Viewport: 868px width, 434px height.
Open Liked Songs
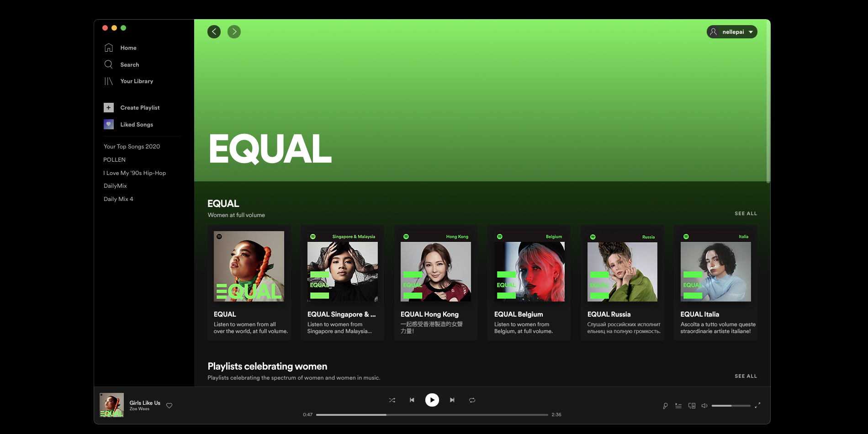click(137, 124)
